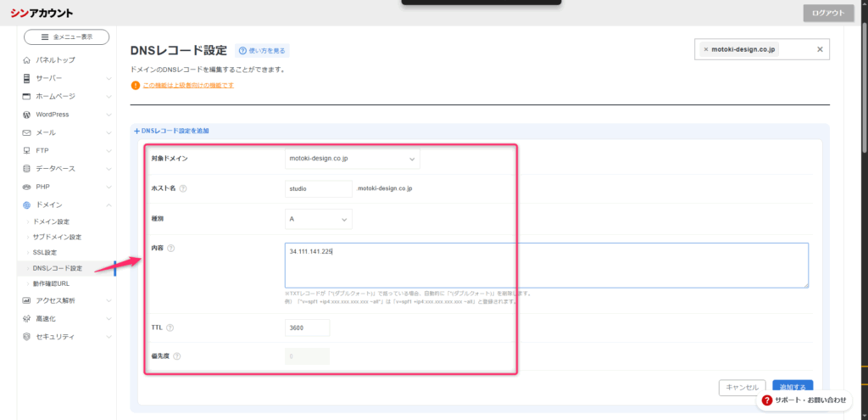The width and height of the screenshot is (868, 420).
Task: Expand the PHP menu chevron
Action: pyautogui.click(x=108, y=187)
